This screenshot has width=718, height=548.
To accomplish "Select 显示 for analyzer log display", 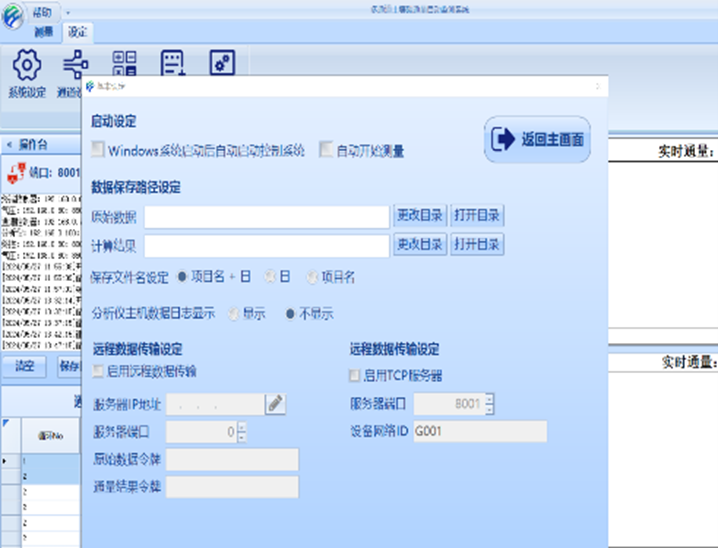I will point(234,314).
